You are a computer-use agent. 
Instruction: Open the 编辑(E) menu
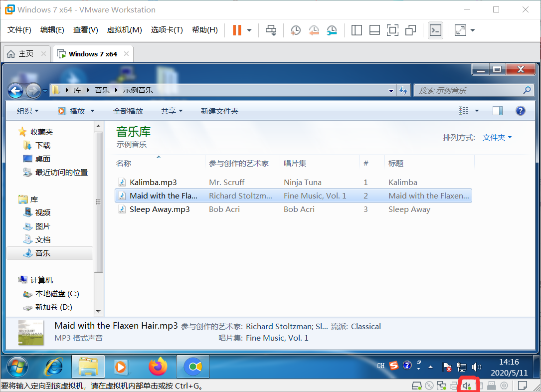[52, 30]
